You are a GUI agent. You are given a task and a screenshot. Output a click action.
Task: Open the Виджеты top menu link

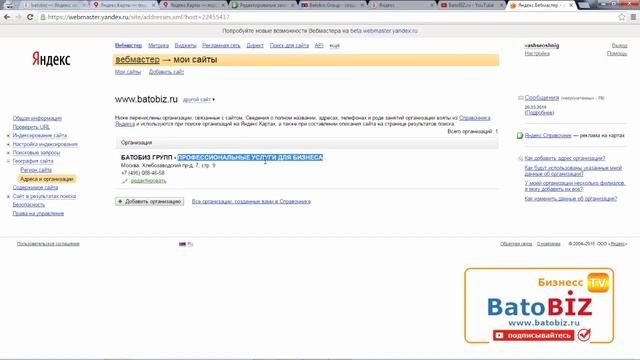(x=185, y=46)
